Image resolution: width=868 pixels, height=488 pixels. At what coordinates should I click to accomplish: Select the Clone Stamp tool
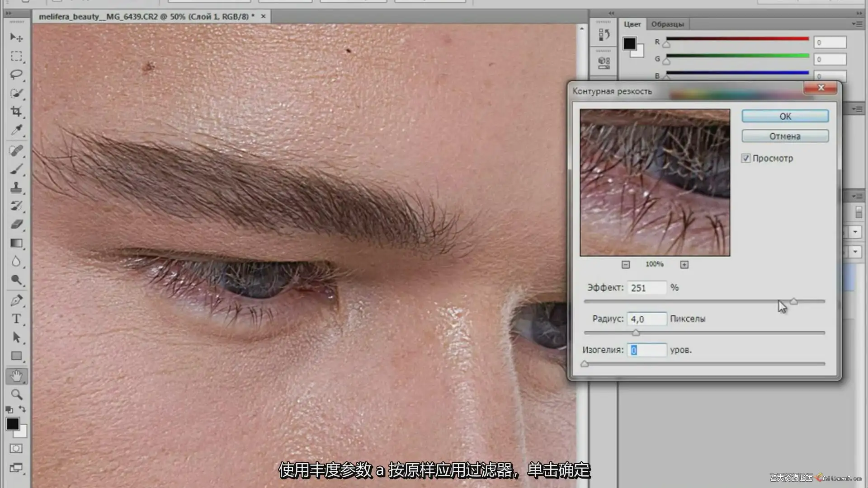16,187
